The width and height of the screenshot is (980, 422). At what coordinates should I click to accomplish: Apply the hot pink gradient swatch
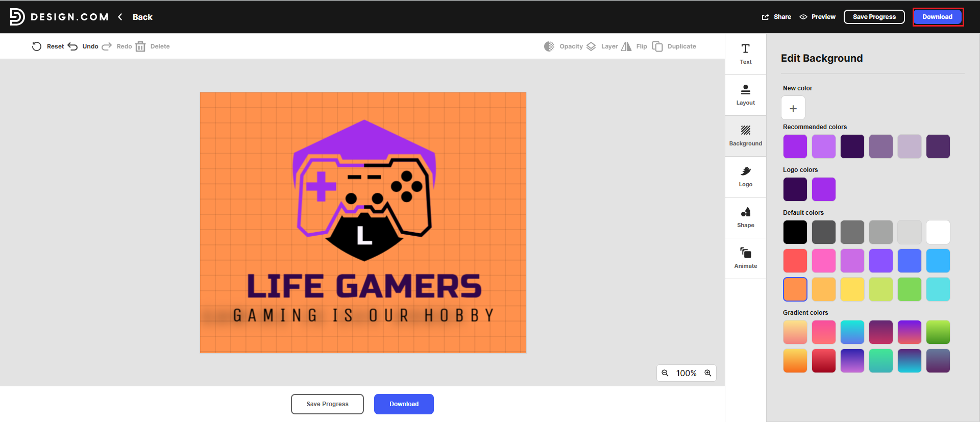click(x=824, y=332)
